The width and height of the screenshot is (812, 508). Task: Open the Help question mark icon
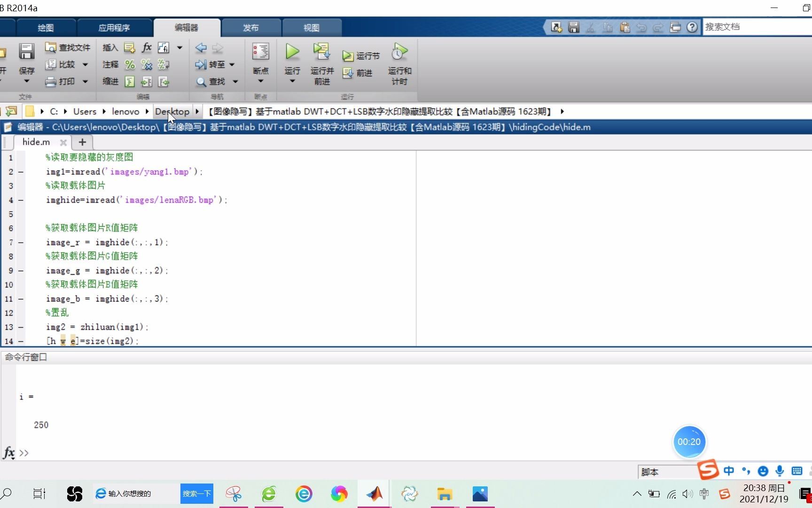click(x=692, y=27)
